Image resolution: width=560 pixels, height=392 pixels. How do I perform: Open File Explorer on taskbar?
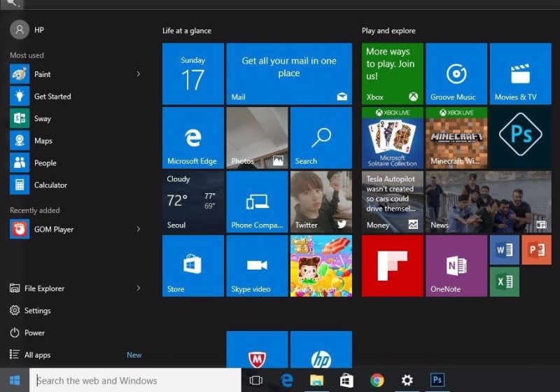tap(316, 380)
